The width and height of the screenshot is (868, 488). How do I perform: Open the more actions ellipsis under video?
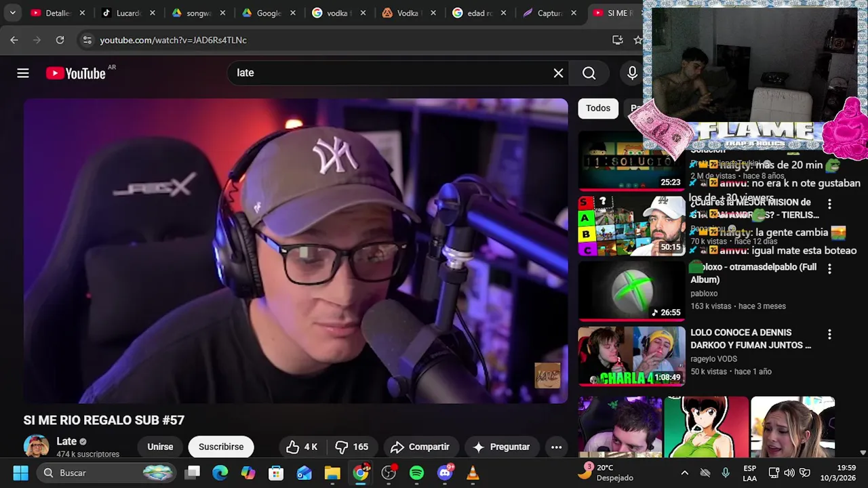point(556,447)
